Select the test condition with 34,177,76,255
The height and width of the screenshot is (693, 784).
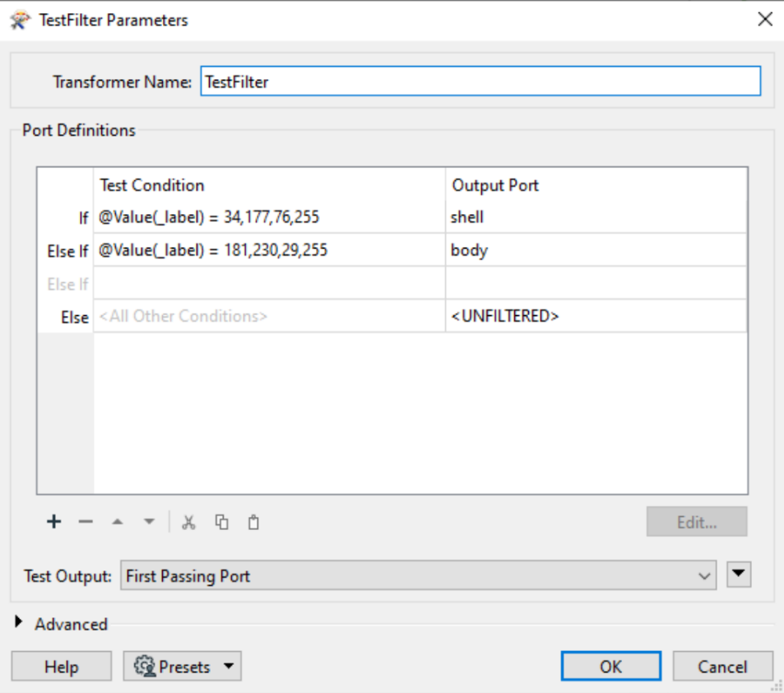pyautogui.click(x=268, y=217)
